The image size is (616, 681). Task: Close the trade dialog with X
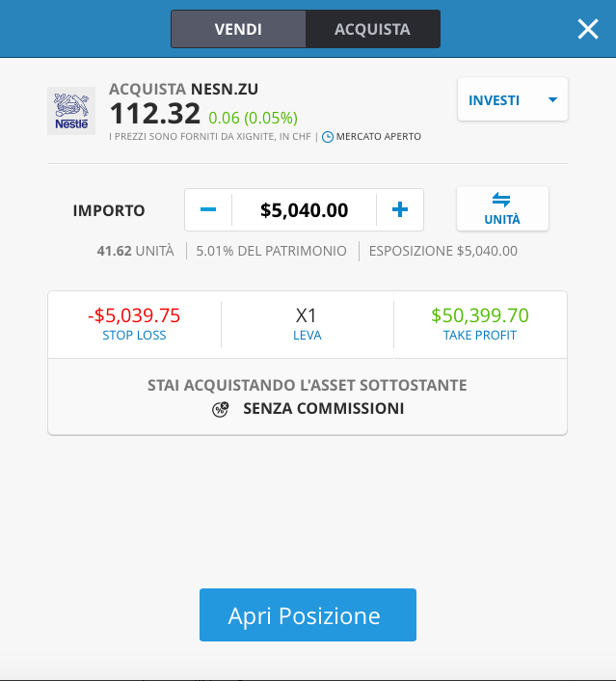pos(588,29)
